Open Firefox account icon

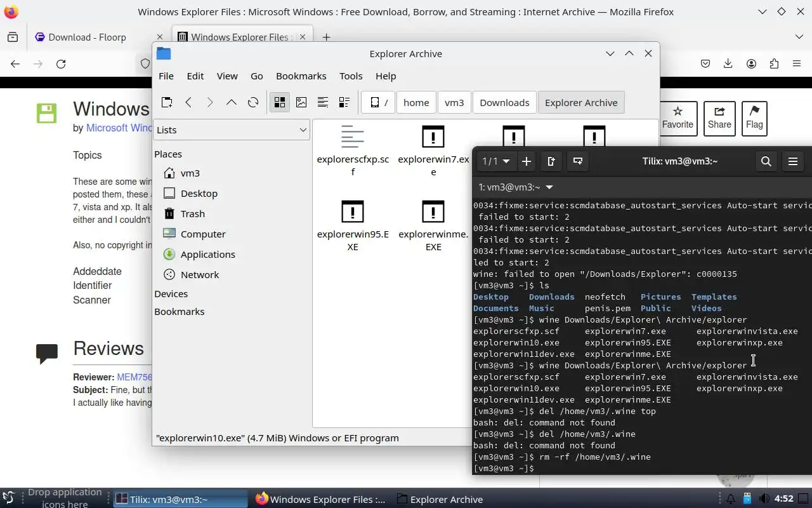coord(751,63)
